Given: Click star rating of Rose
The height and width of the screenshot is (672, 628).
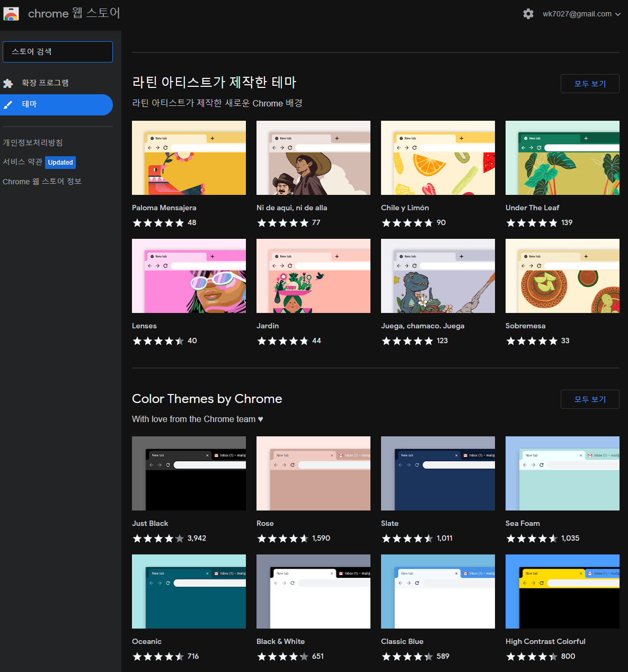Looking at the screenshot, I should coord(282,539).
